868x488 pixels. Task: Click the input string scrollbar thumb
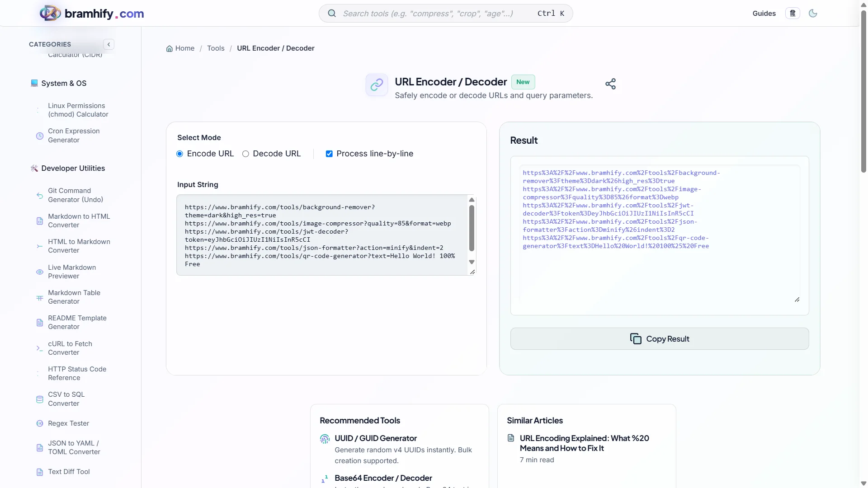point(472,229)
